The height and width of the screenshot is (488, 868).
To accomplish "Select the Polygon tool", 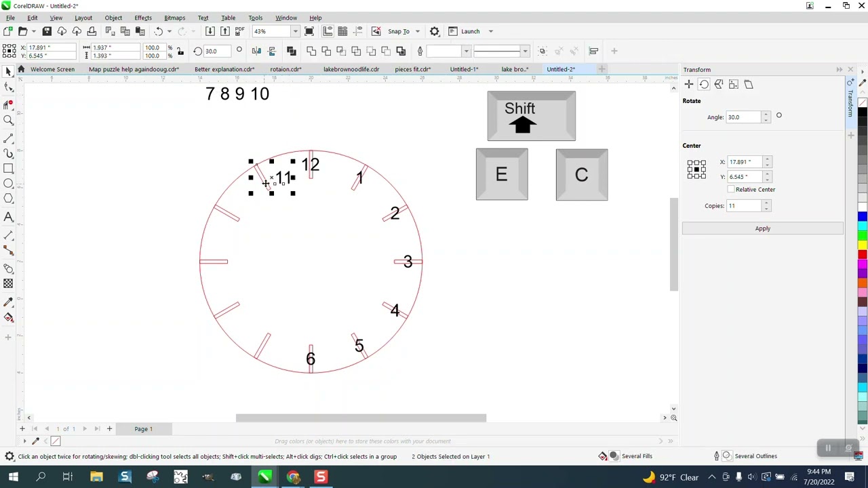I will pyautogui.click(x=8, y=199).
